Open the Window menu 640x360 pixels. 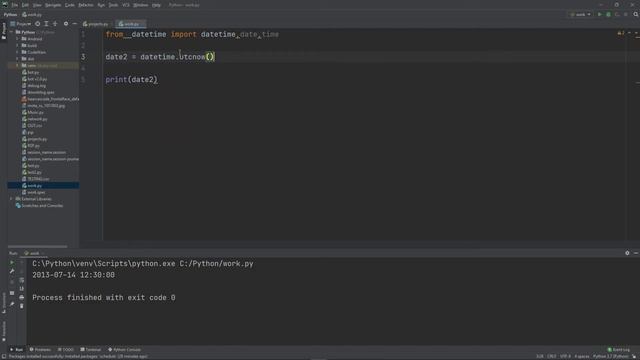141,5
